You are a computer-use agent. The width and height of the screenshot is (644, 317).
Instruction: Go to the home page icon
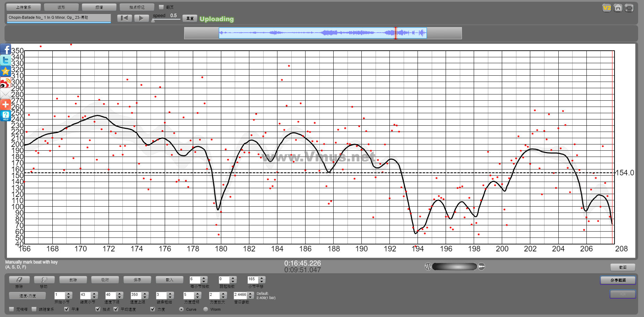click(618, 8)
